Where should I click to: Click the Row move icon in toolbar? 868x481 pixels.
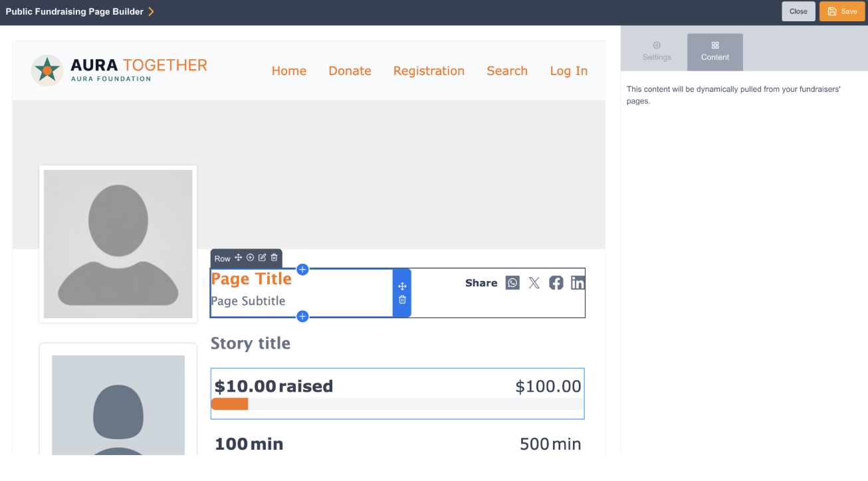point(239,258)
